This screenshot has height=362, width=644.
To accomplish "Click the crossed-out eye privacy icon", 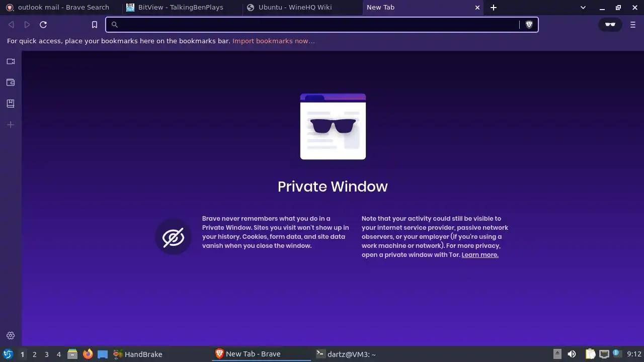I will (173, 237).
